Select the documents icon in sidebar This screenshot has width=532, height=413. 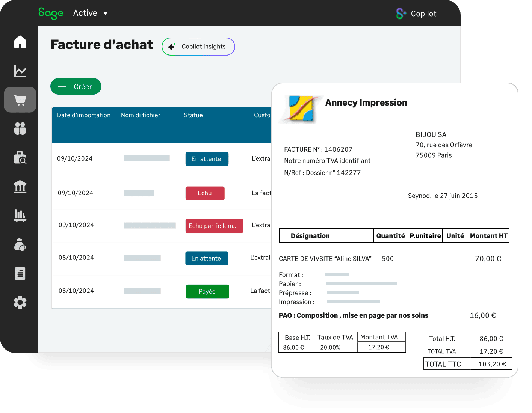[x=20, y=273]
